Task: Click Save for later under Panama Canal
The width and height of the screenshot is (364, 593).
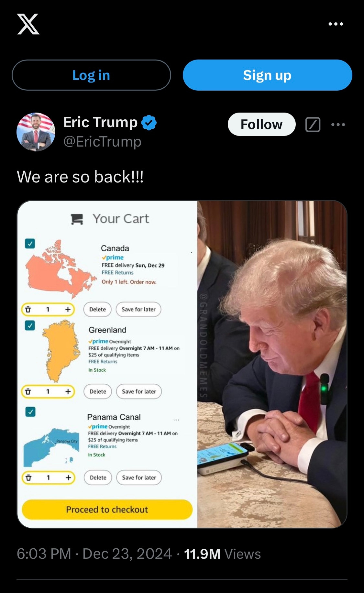Action: pos(139,478)
